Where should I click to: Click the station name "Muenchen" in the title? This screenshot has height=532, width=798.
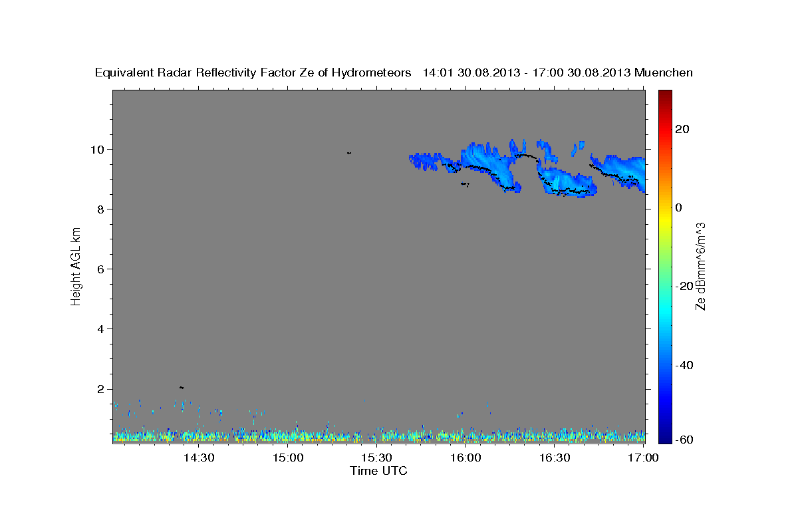pos(664,73)
